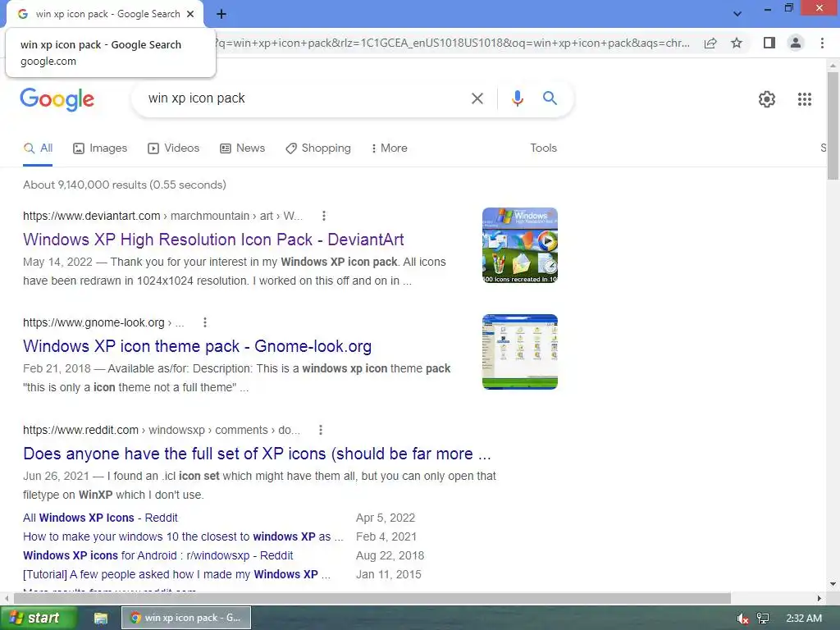Image resolution: width=840 pixels, height=630 pixels.
Task: Click the page scroll-down arrow
Action: 833,584
